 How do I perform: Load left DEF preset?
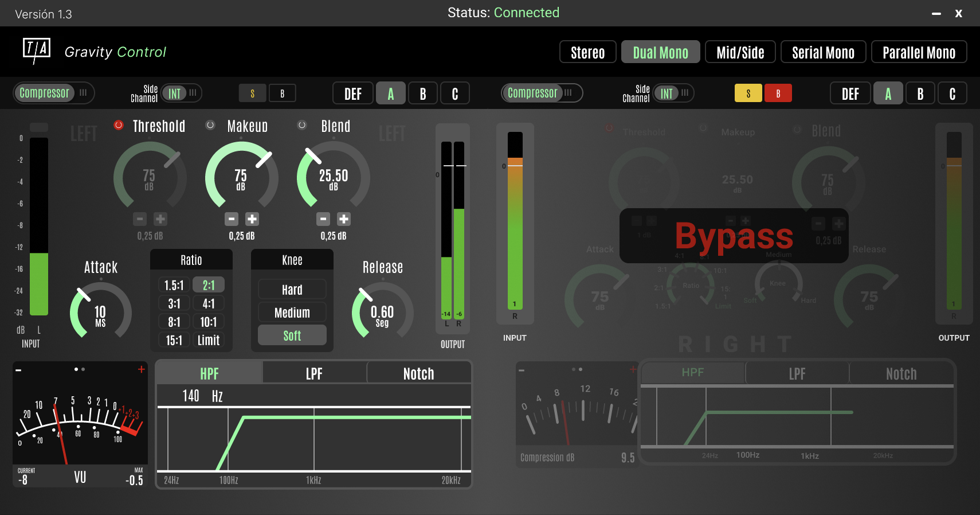353,93
